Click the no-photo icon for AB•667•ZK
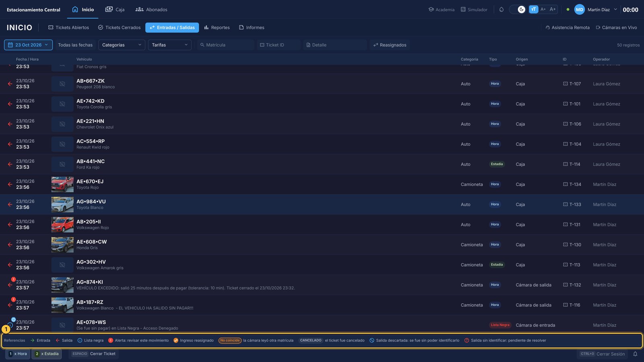The image size is (644, 362). click(62, 84)
